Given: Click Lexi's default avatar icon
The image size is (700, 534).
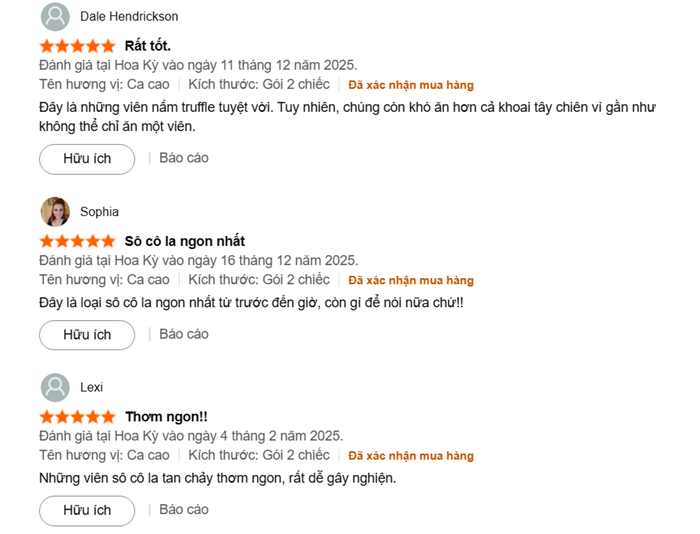Looking at the screenshot, I should (55, 387).
